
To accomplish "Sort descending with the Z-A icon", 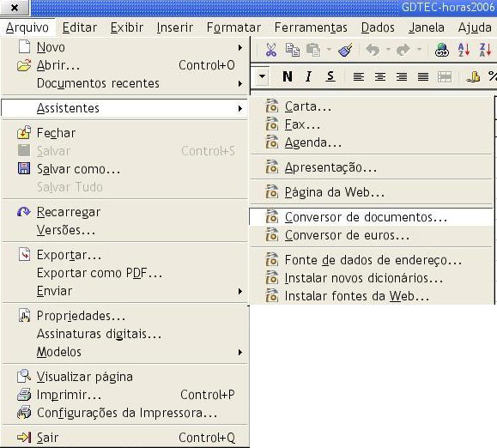I will point(485,50).
